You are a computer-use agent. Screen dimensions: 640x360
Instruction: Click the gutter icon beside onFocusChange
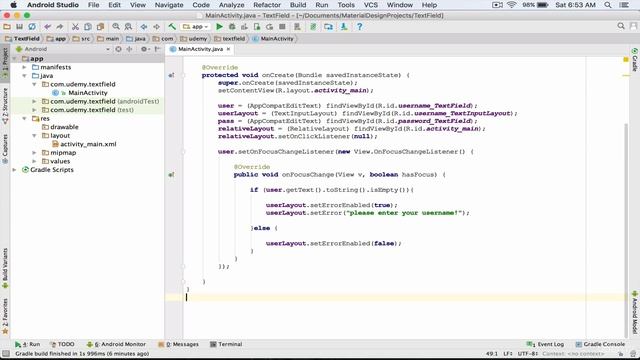coord(171,175)
